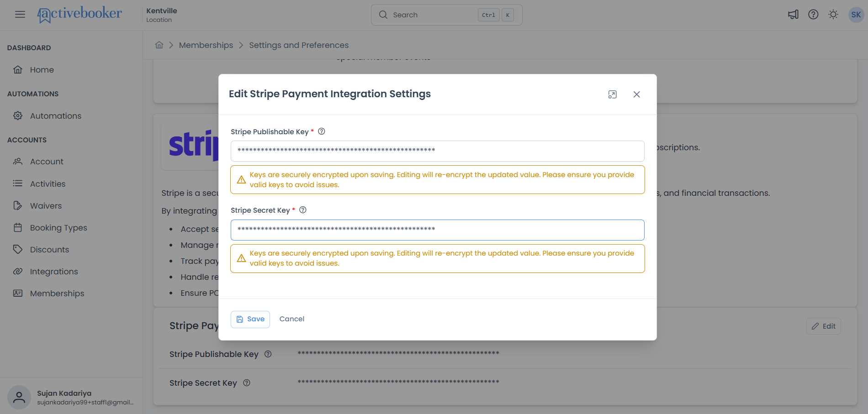The image size is (868, 414).
Task: Close the Edit Stripe Settings dialog
Action: (x=636, y=94)
